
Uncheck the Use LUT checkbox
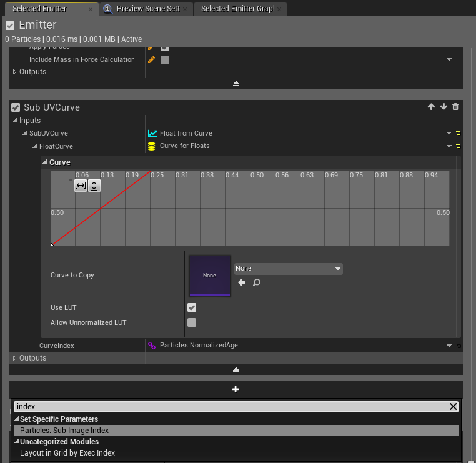coord(192,307)
